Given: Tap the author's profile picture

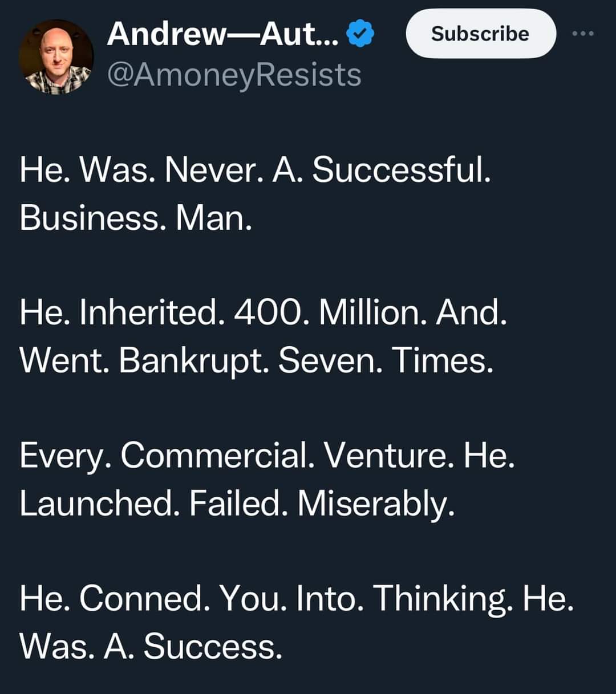Looking at the screenshot, I should point(55,56).
